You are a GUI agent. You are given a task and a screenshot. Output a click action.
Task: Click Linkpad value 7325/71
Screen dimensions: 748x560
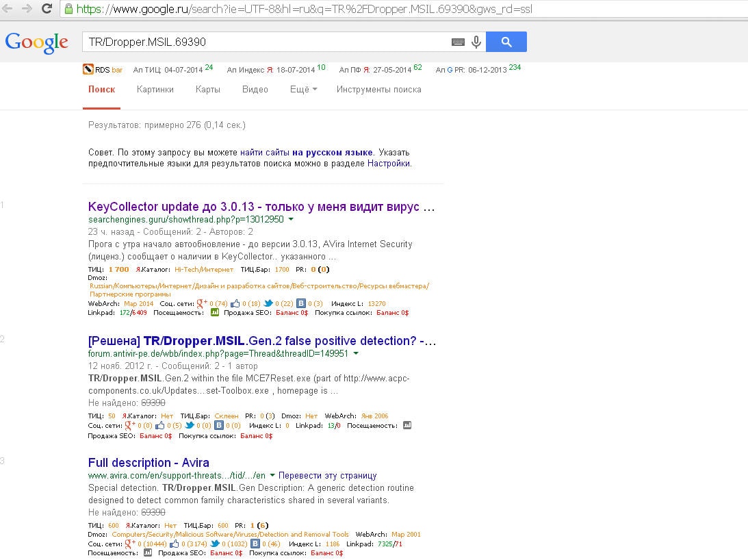pyautogui.click(x=390, y=544)
